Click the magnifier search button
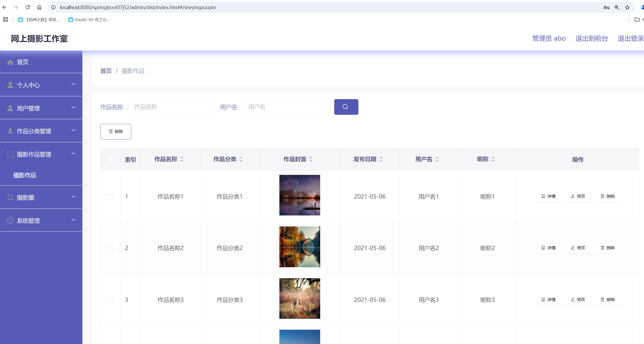This screenshot has width=644, height=344. click(x=346, y=107)
